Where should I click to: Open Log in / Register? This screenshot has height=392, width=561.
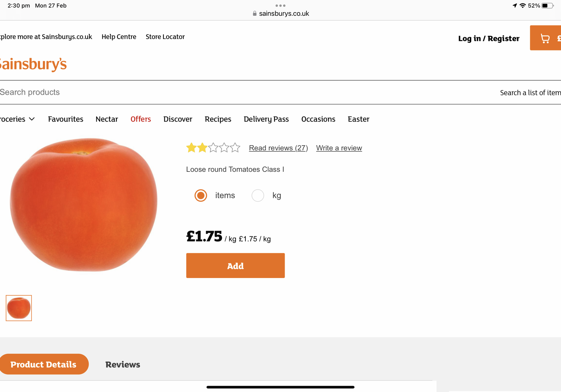click(489, 39)
